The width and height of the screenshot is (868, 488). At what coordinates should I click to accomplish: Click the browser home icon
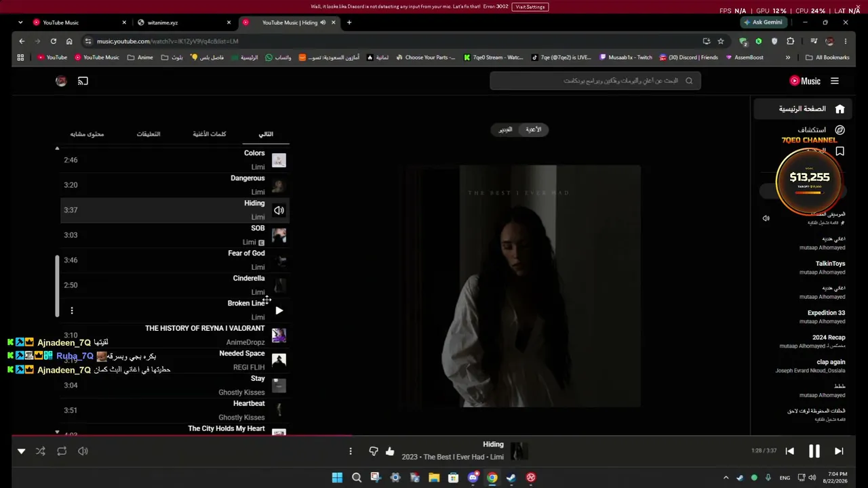[x=69, y=41]
